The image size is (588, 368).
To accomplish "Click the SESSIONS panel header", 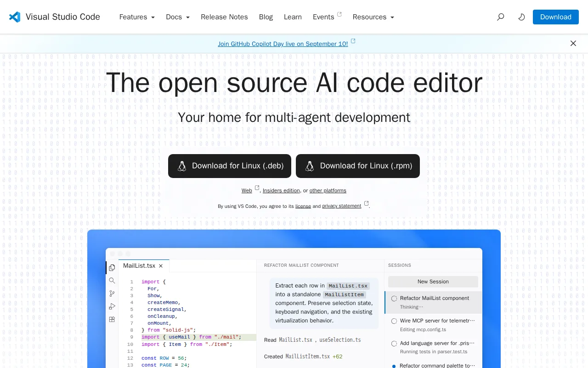I will coord(400,265).
